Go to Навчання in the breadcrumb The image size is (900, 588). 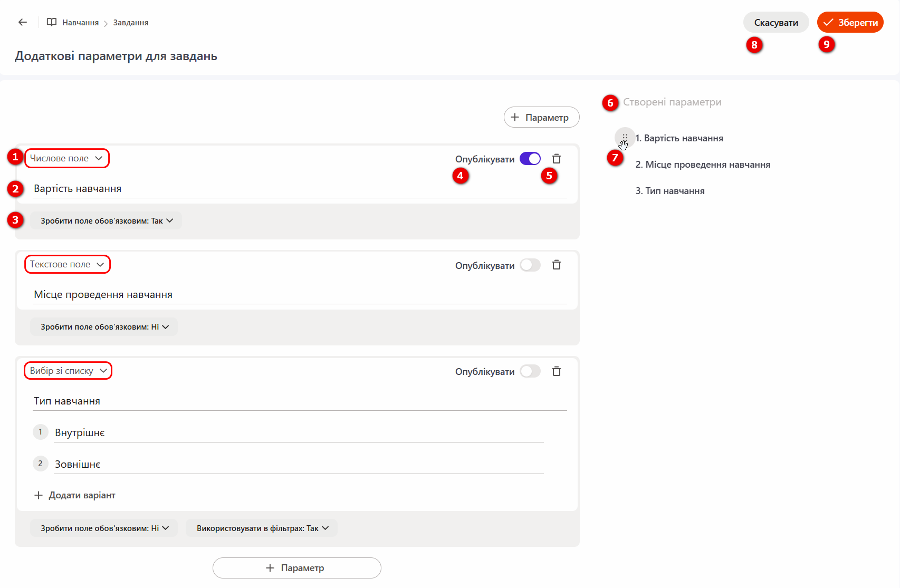tap(80, 23)
